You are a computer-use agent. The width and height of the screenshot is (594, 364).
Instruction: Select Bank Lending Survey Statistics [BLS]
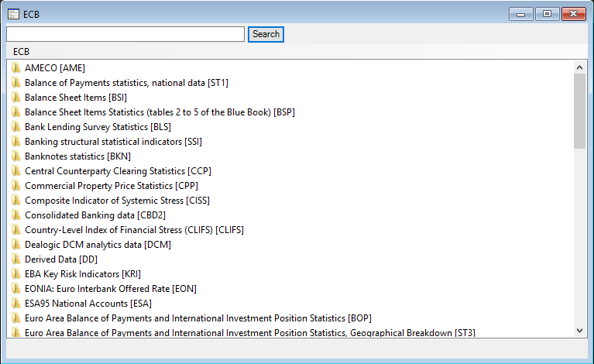pyautogui.click(x=98, y=127)
